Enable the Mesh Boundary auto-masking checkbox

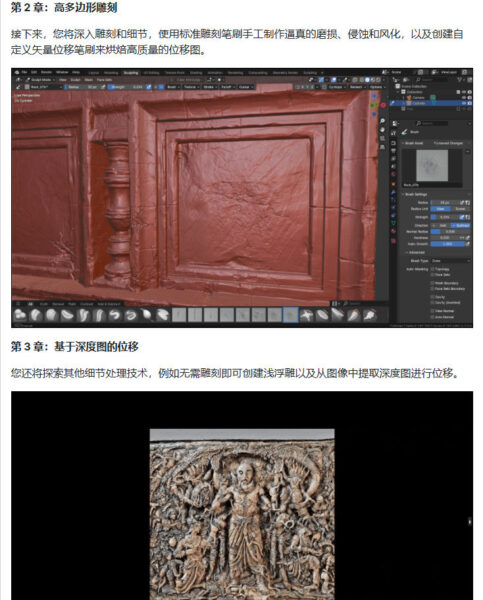[x=432, y=283]
